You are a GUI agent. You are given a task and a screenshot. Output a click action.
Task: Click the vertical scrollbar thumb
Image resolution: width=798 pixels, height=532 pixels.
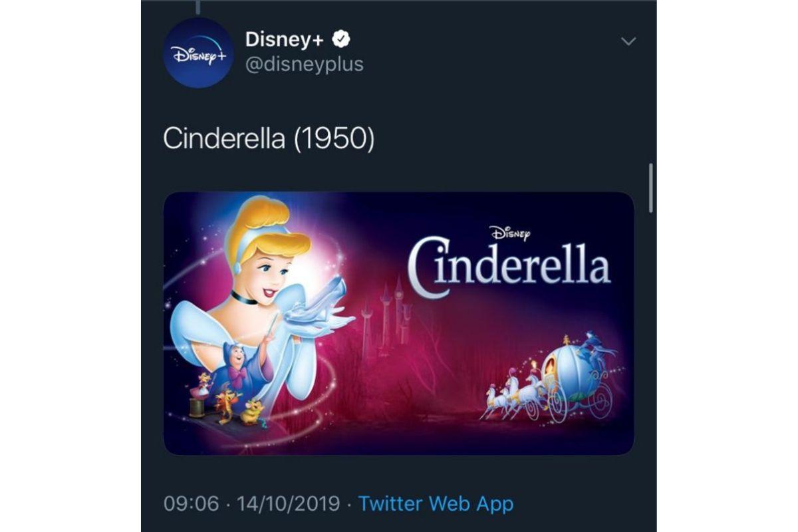pyautogui.click(x=650, y=188)
